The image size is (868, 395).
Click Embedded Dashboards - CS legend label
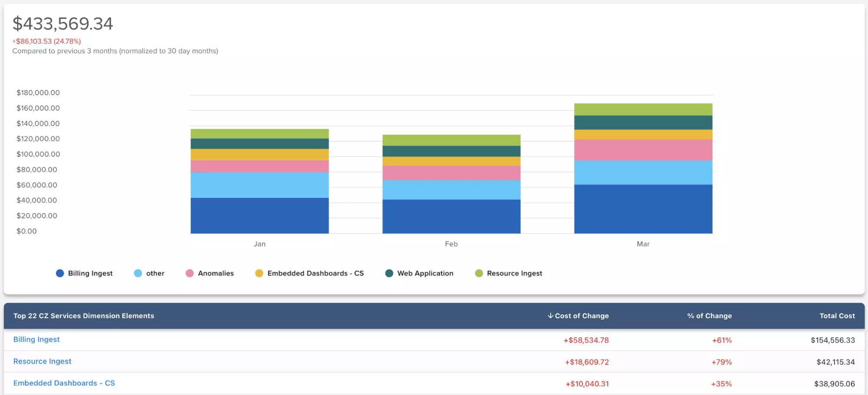pos(316,273)
